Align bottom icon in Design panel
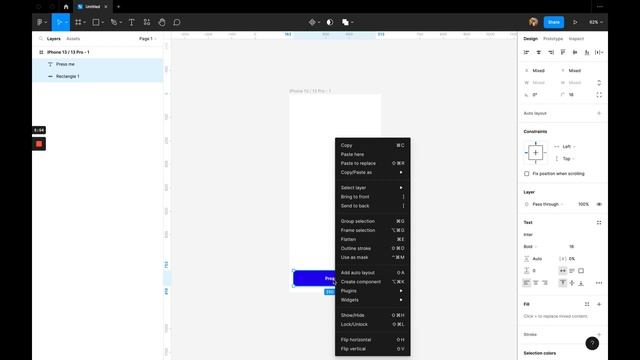The width and height of the screenshot is (640, 360). pos(587,52)
